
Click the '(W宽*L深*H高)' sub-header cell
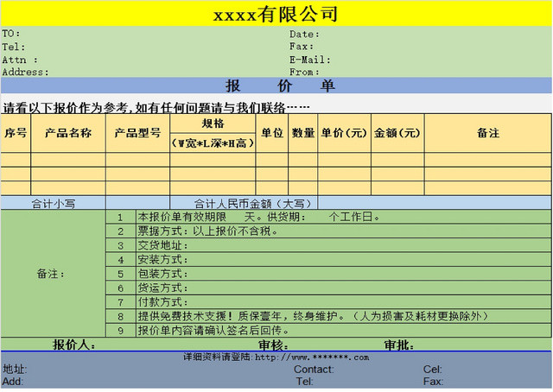213,143
